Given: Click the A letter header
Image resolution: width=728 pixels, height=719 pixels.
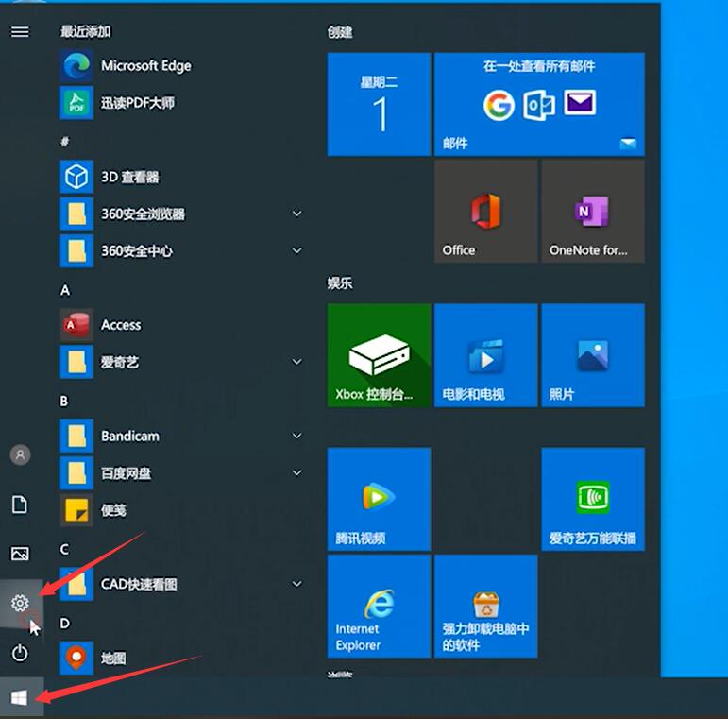Looking at the screenshot, I should (x=65, y=290).
